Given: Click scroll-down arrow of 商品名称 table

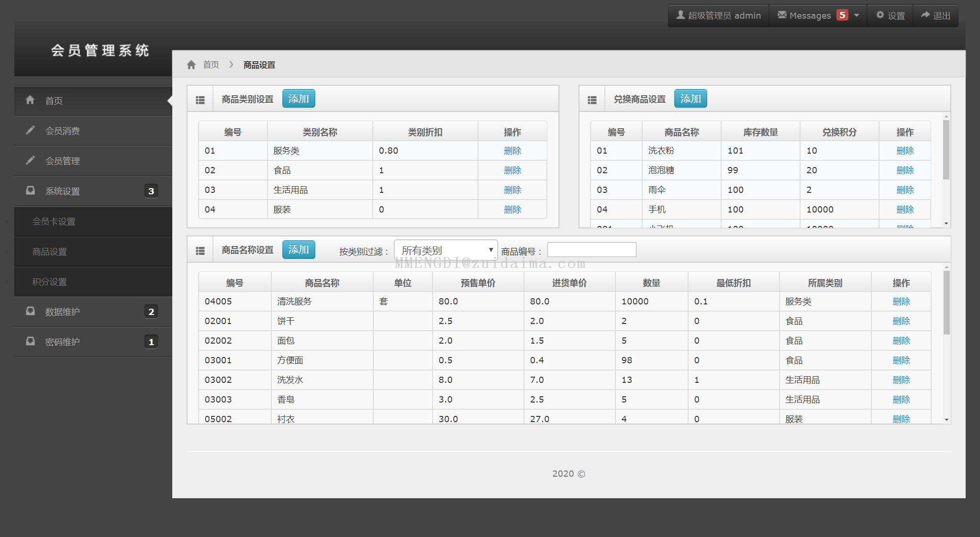Looking at the screenshot, I should [x=947, y=420].
